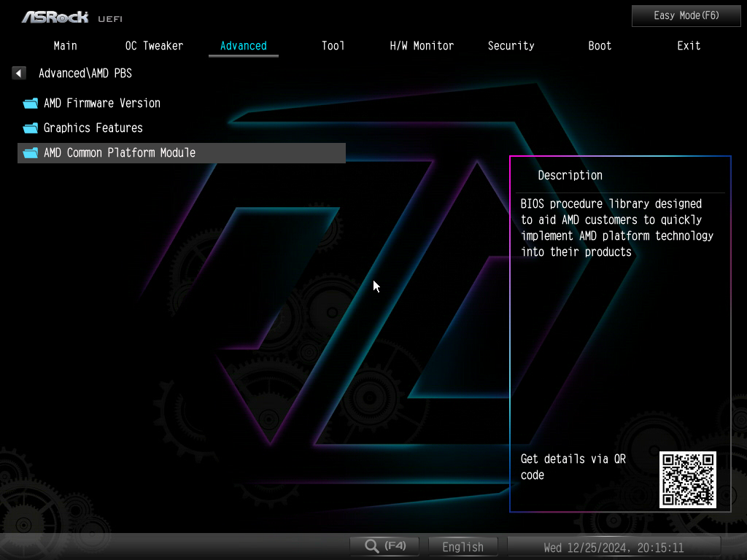Click the Advanced\AMD PBS breadcrumb text

85,73
